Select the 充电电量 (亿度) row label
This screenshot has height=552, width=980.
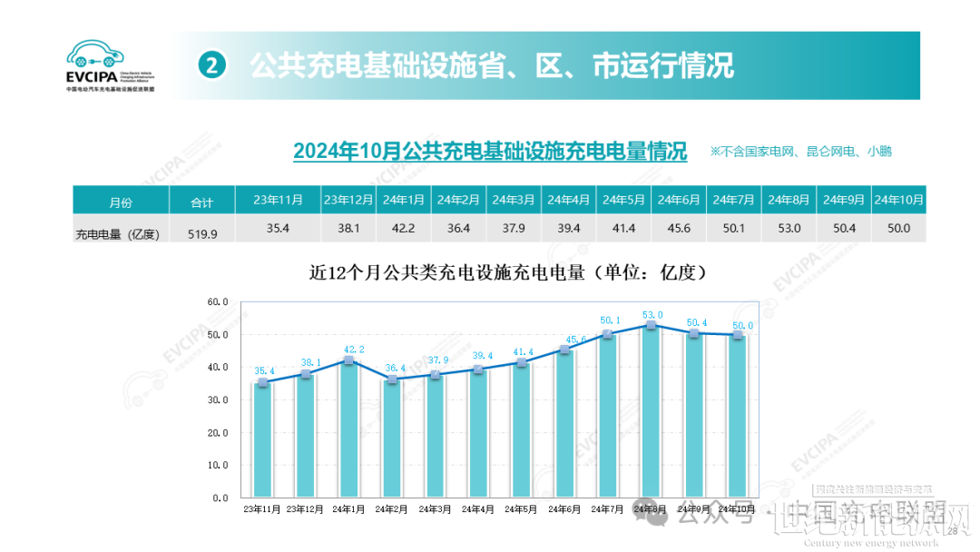[x=117, y=234]
